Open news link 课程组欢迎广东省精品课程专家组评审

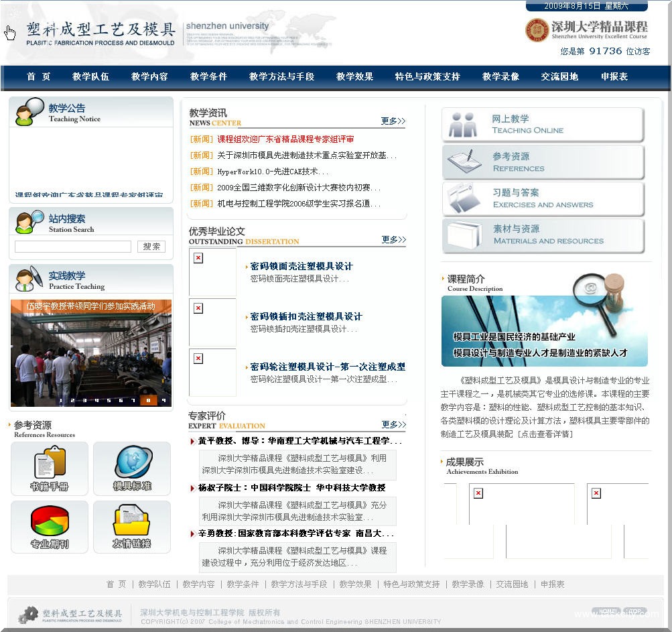(285, 139)
